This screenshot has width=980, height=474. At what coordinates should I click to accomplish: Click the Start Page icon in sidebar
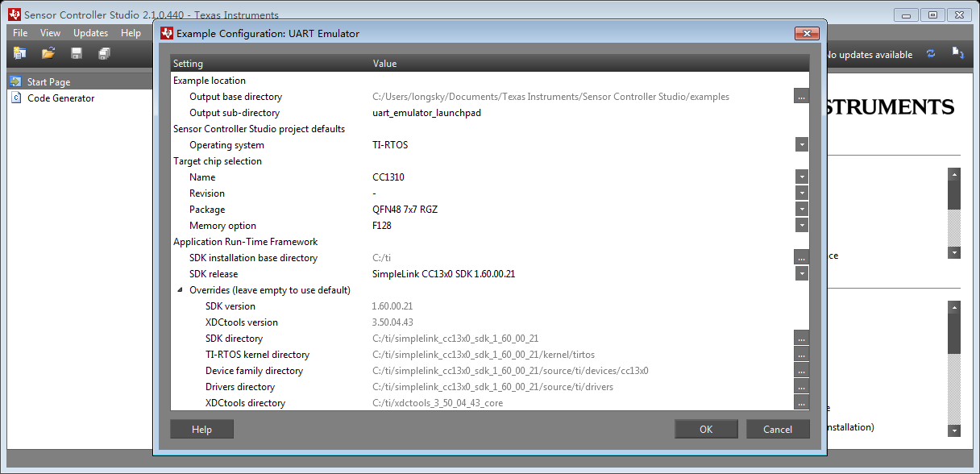tap(16, 81)
